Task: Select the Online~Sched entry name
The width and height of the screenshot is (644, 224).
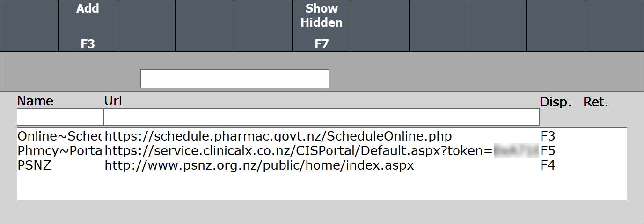Action: click(60, 136)
